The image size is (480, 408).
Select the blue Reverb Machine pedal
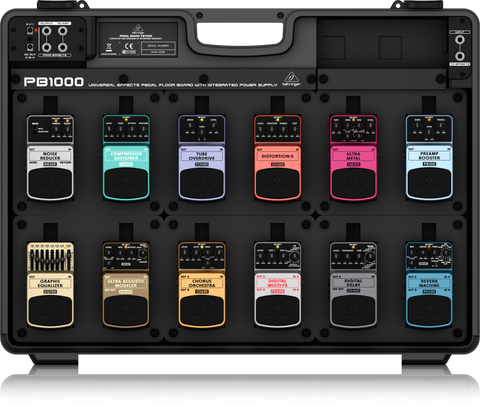coord(429,285)
